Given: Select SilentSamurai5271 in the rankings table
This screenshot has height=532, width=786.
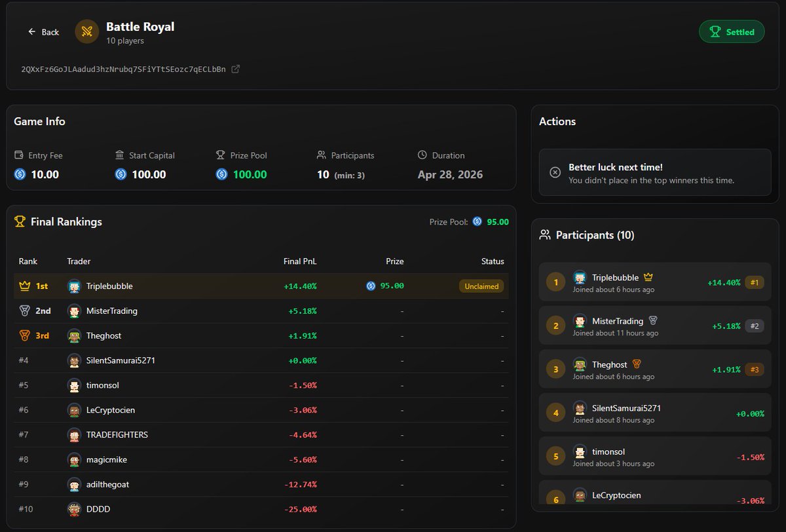Looking at the screenshot, I should 121,360.
